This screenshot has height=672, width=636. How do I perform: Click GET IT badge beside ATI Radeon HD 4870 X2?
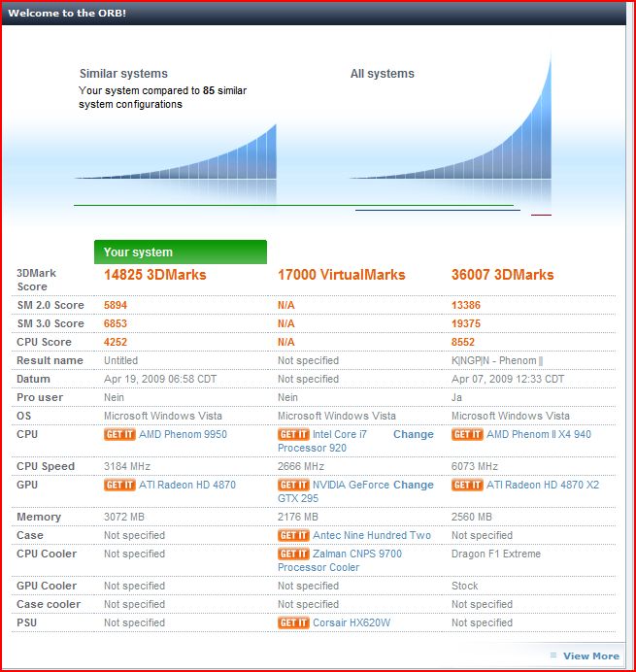467,485
